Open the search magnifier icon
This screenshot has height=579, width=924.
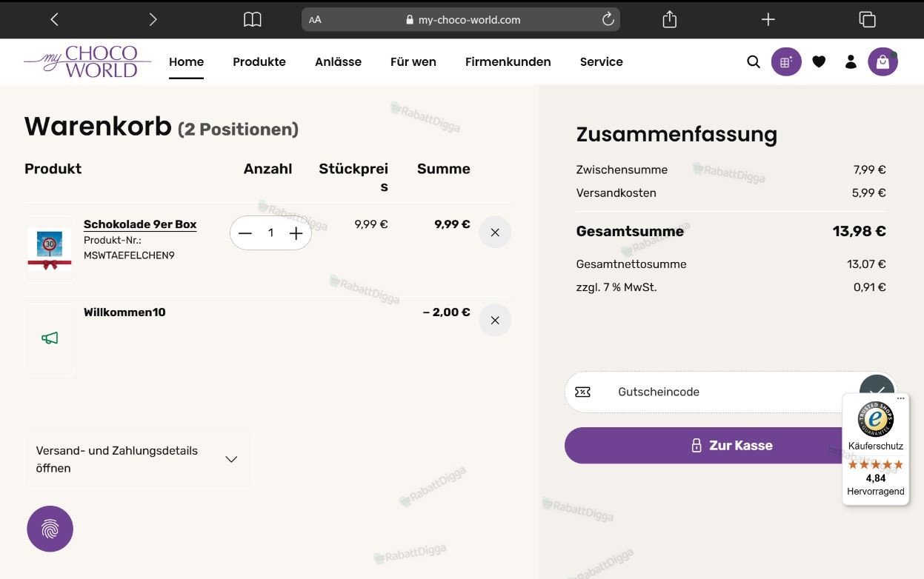pos(754,62)
